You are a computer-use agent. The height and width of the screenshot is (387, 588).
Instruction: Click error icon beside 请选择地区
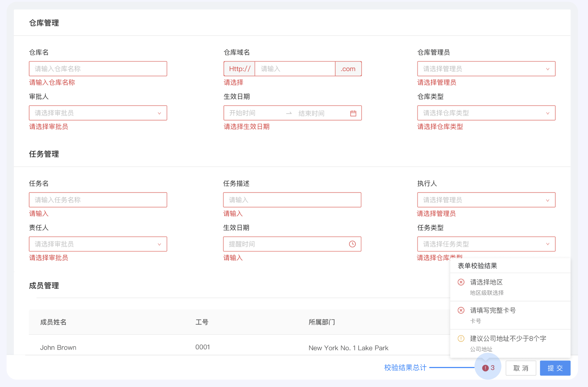pos(461,282)
